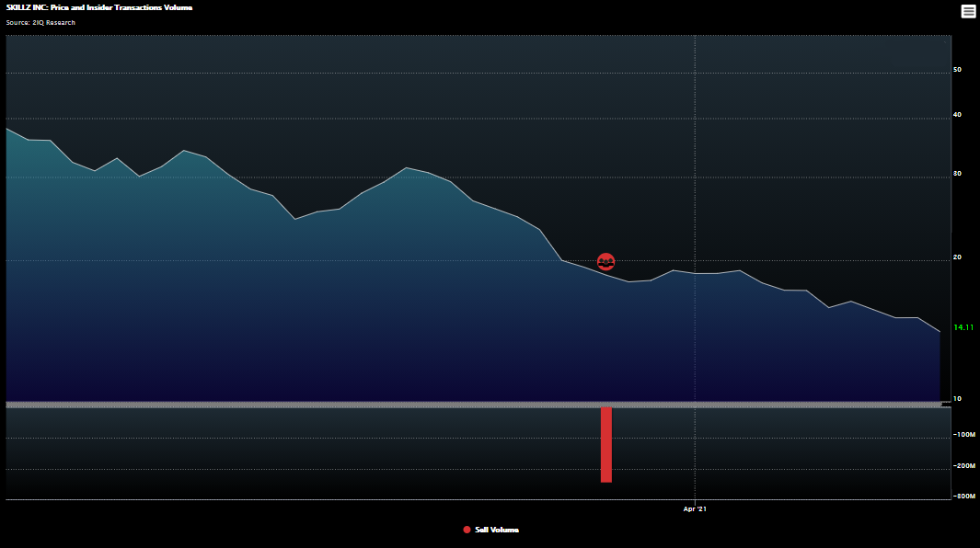The height and width of the screenshot is (548, 980).
Task: Click the 40 price axis label
Action: tap(957, 115)
